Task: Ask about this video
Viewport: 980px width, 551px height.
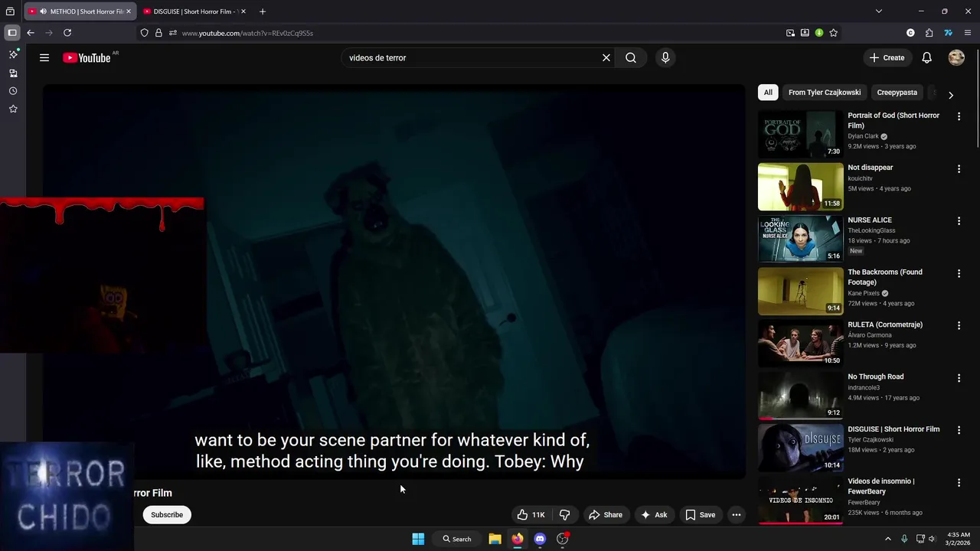Action: 654,515
